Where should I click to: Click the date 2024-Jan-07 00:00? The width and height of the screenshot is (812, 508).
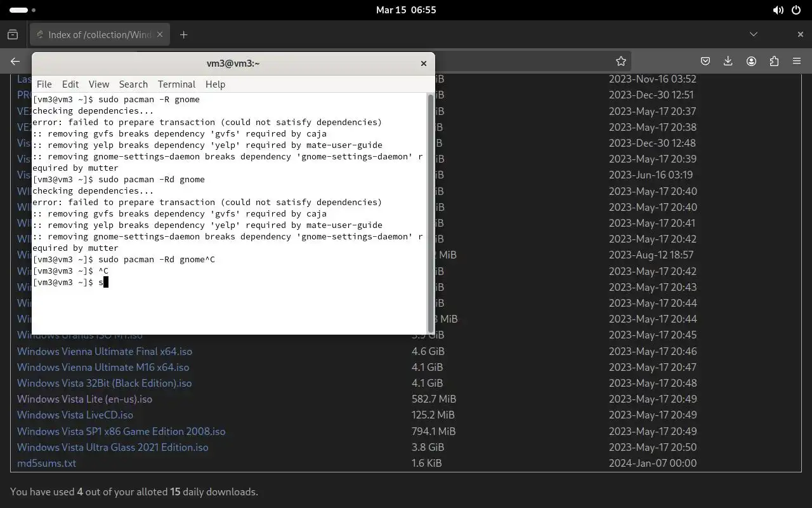click(653, 463)
